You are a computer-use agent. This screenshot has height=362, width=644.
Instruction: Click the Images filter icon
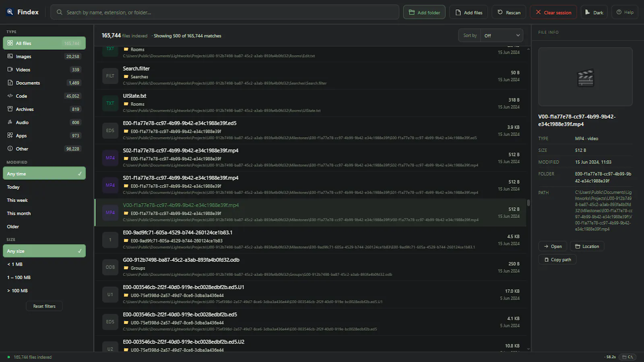pyautogui.click(x=10, y=56)
